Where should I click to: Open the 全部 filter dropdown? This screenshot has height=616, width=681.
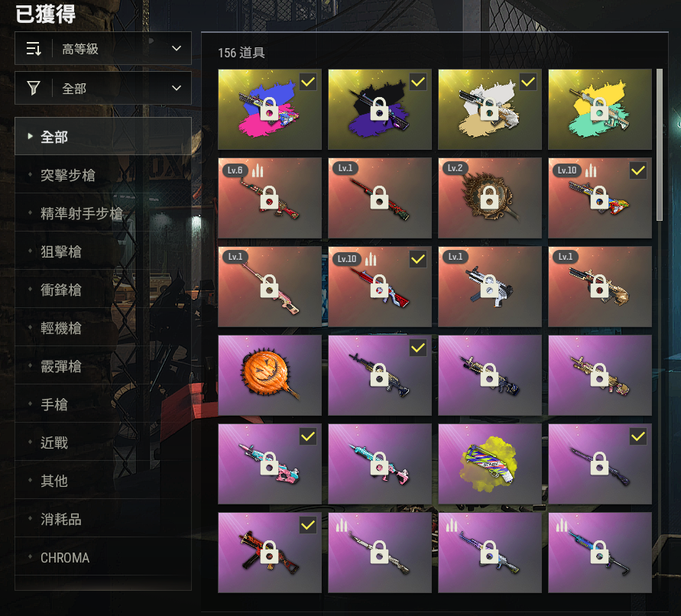pyautogui.click(x=103, y=88)
